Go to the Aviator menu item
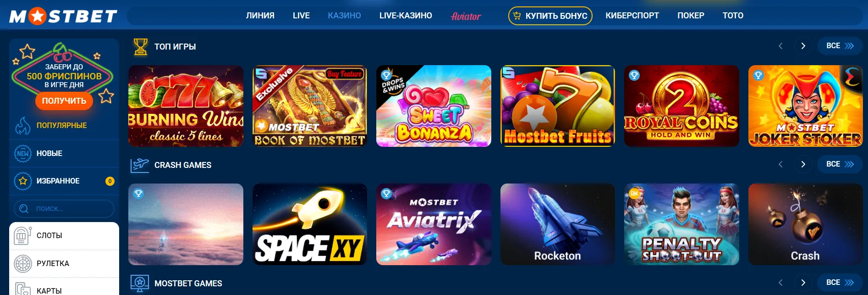The image size is (868, 295). click(466, 16)
